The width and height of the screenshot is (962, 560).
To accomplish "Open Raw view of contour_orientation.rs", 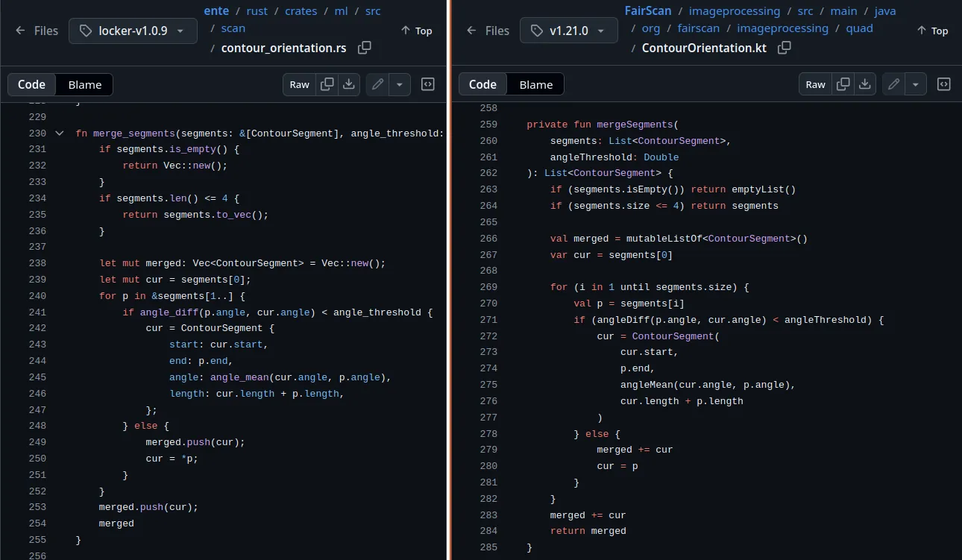I will click(x=300, y=84).
